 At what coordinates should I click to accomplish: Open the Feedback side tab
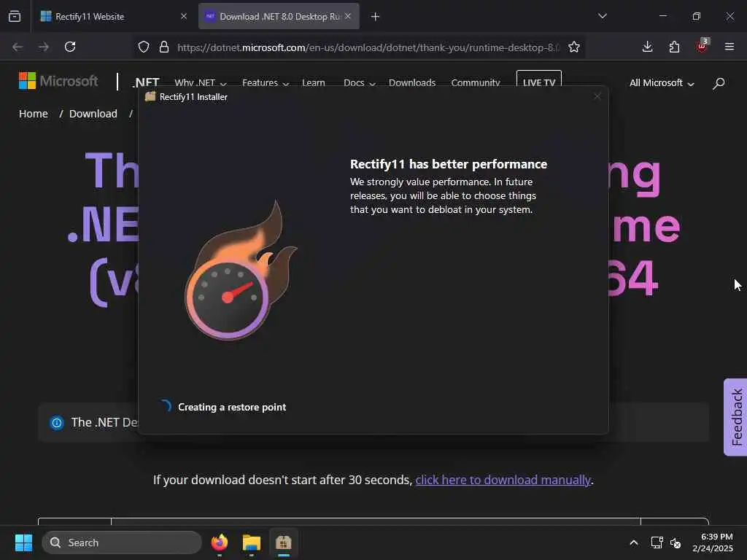(x=735, y=417)
